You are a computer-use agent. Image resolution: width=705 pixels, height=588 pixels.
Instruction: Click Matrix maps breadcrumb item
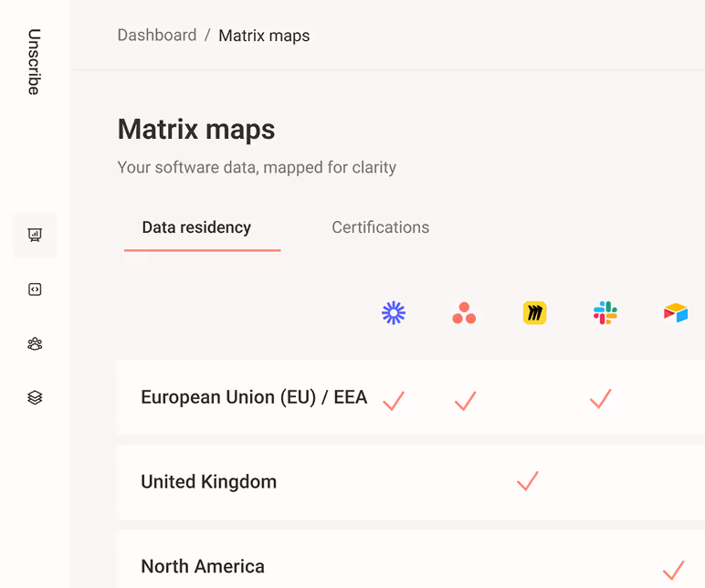coord(264,36)
